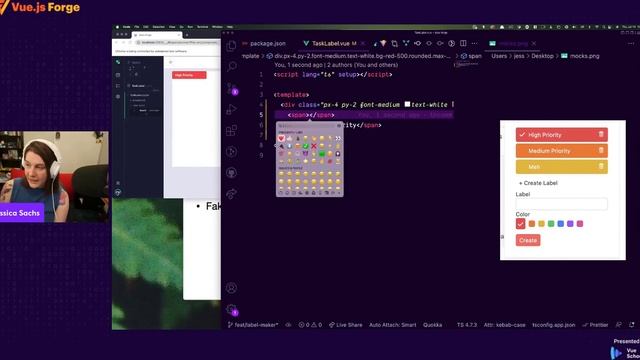Open the Accounts menu in the activity bar
The image size is (640, 360).
(231, 288)
